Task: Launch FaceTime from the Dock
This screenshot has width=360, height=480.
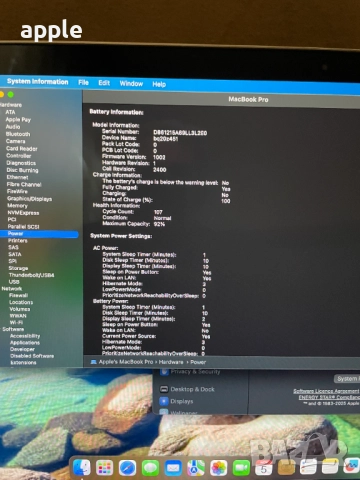Action: coord(241,468)
